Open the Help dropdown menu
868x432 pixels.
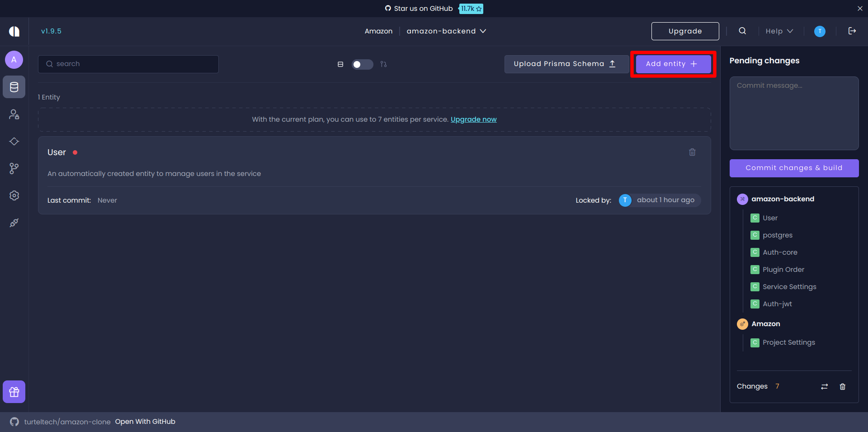click(x=779, y=31)
